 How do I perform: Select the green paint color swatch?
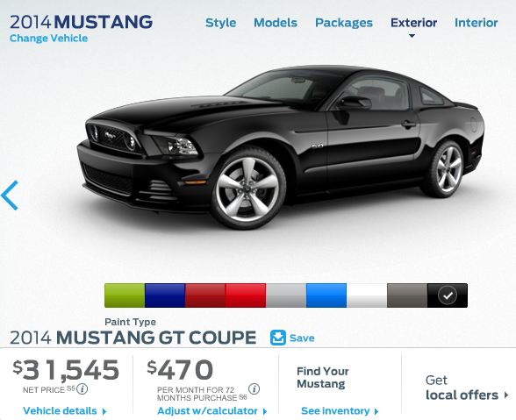click(125, 295)
